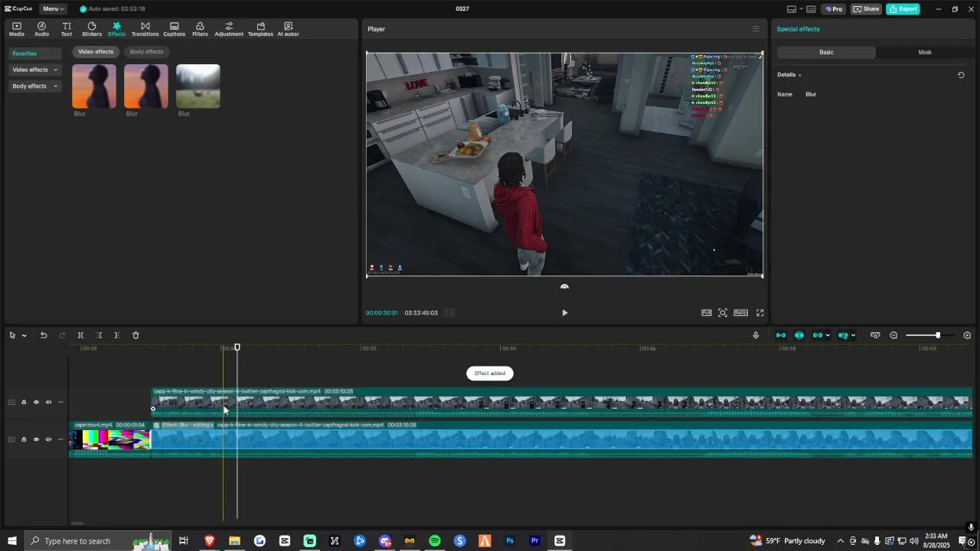Open the select tool dropdown arrow
Screen dimensions: 980x551
click(x=24, y=335)
